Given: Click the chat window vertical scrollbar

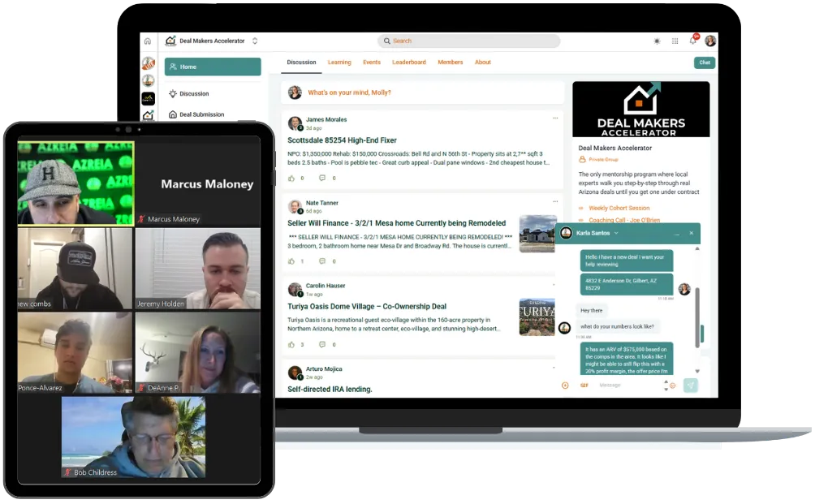Looking at the screenshot, I should click(x=697, y=317).
